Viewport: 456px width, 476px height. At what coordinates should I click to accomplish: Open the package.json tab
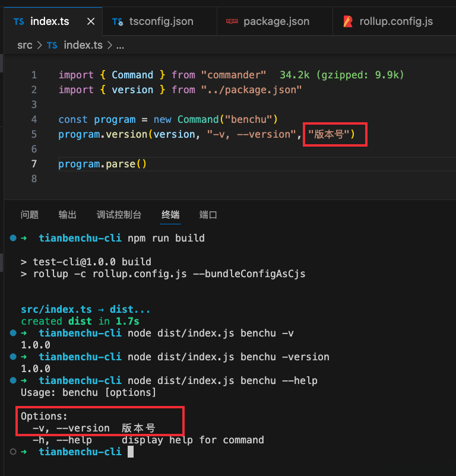pos(275,21)
